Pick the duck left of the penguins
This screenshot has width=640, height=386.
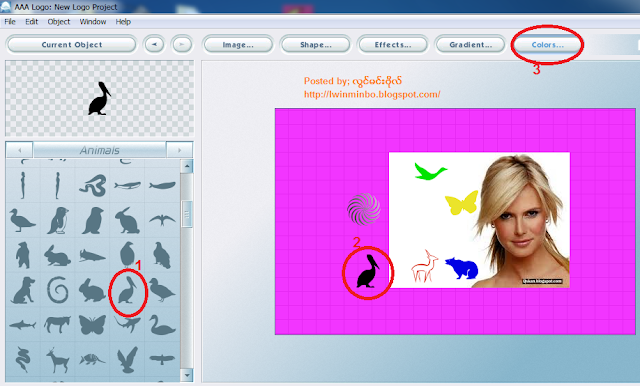pos(22,221)
